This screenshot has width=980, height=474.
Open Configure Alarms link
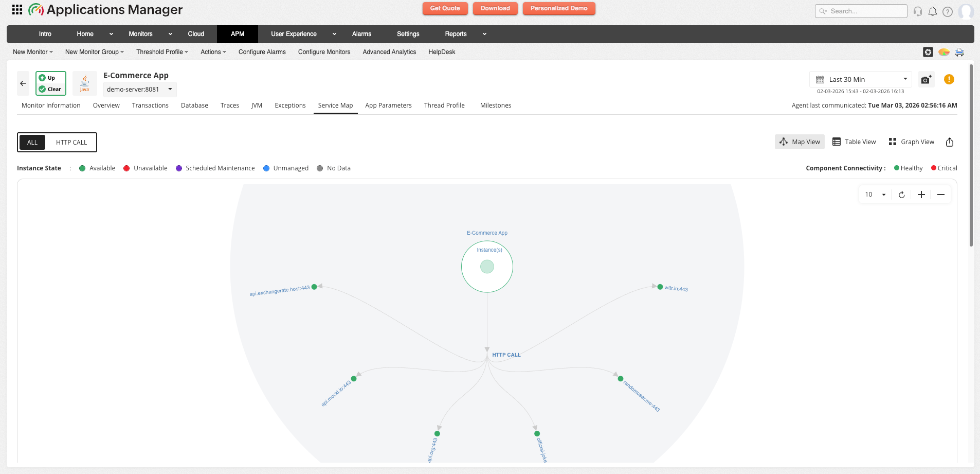262,52
